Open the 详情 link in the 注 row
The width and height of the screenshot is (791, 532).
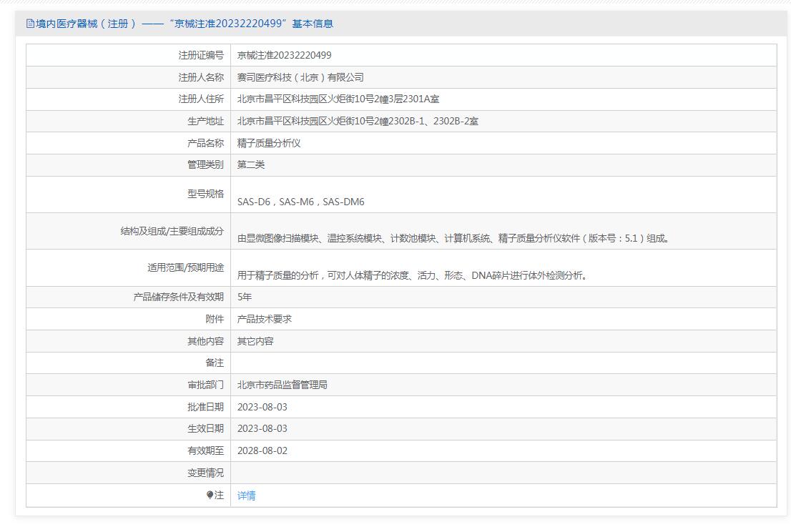246,496
